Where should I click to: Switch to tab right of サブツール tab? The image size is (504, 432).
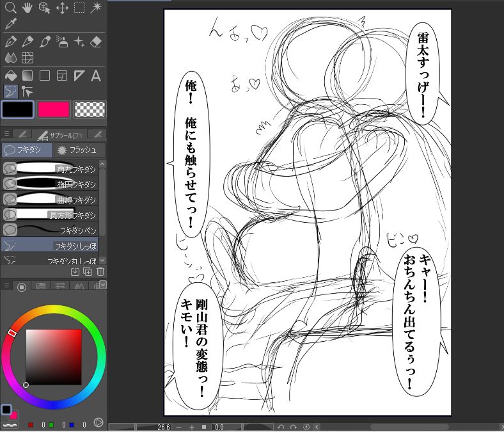click(98, 134)
